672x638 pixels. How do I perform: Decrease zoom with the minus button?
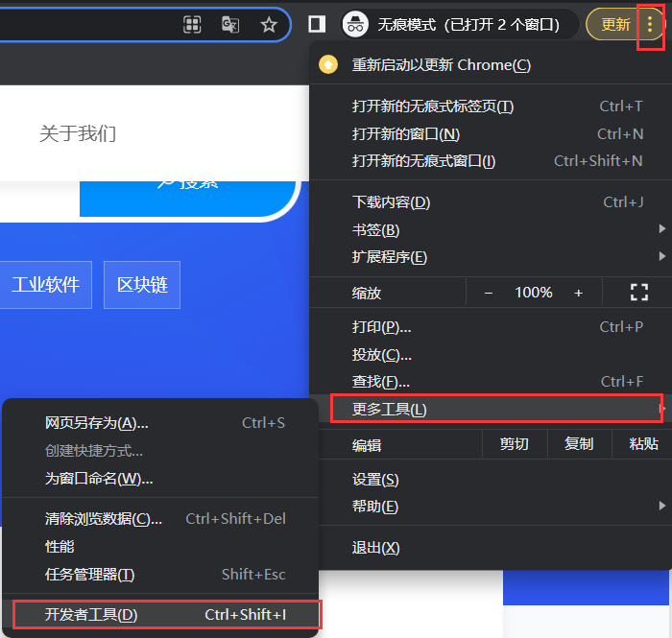489,293
